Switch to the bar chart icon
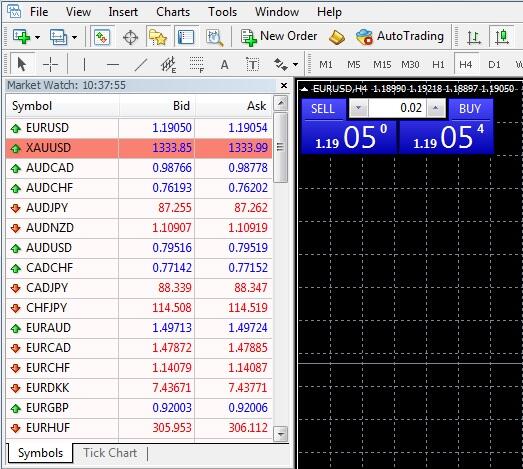Screen dimensions: 523x469 point(473,37)
